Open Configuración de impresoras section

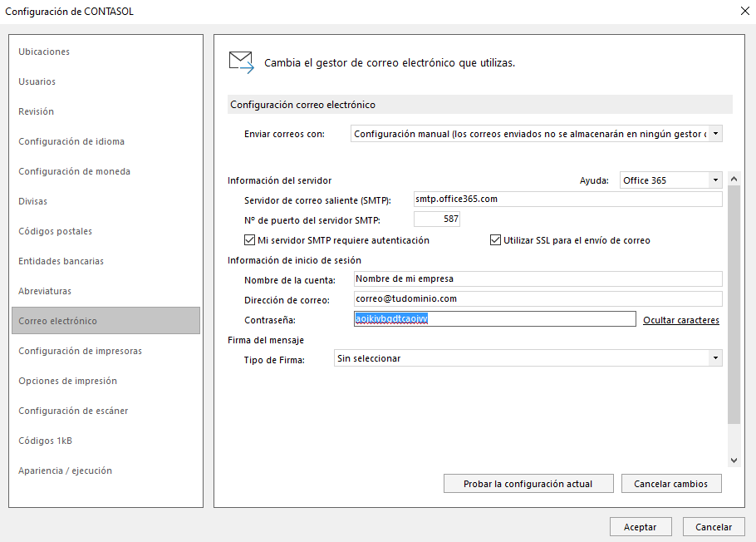click(x=80, y=351)
